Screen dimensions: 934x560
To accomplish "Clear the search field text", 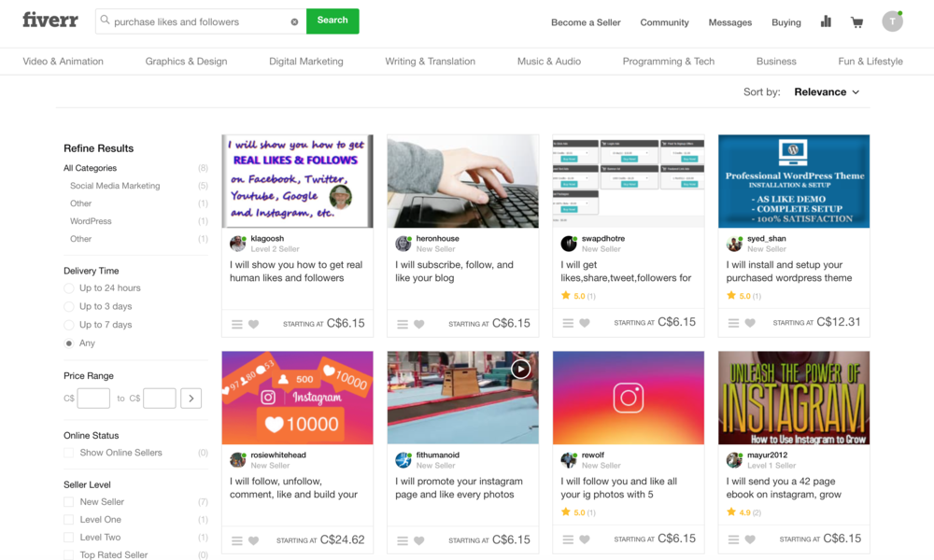I will pos(294,22).
